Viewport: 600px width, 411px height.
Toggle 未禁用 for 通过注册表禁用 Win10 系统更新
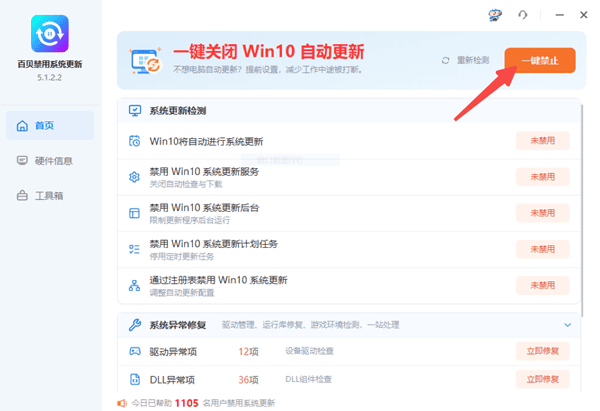click(543, 285)
